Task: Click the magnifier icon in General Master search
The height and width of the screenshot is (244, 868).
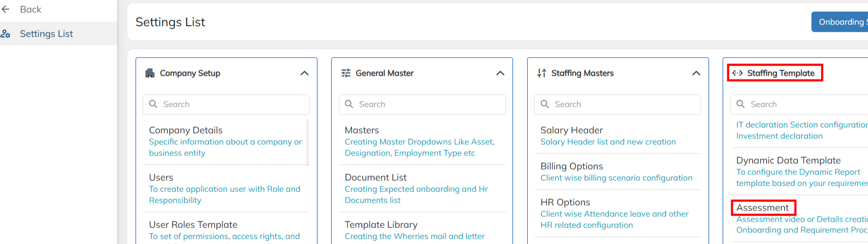Action: 349,104
